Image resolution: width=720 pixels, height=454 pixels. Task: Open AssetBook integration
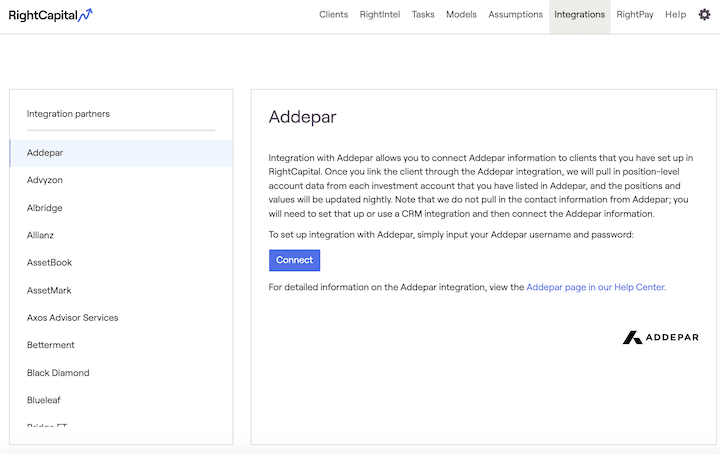tap(121, 263)
